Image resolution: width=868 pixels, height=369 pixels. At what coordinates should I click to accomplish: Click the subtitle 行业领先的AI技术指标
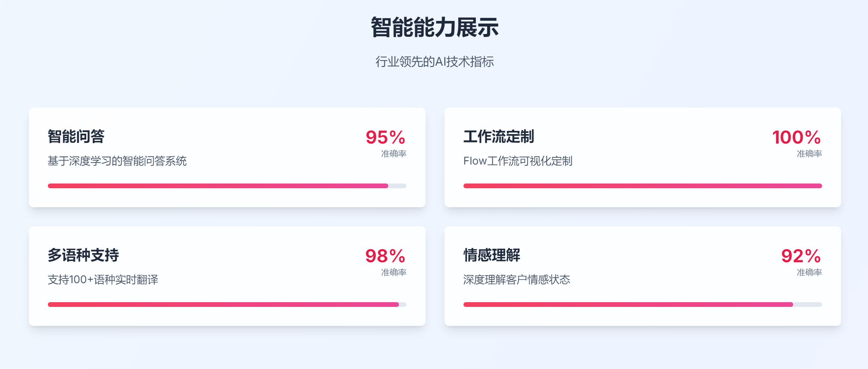click(434, 62)
